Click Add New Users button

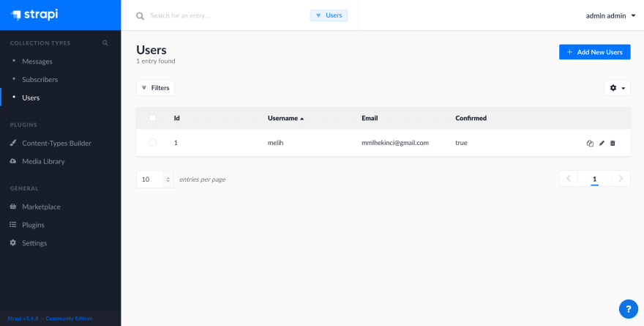tap(594, 52)
